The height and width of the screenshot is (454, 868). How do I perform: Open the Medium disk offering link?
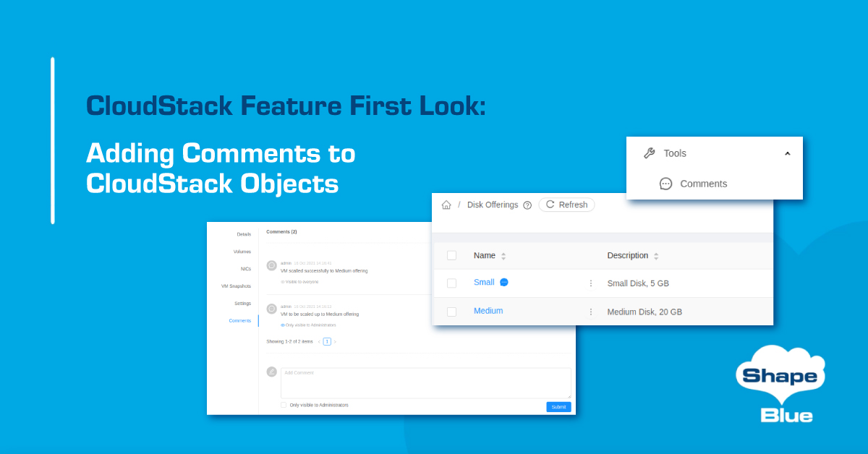tap(488, 311)
